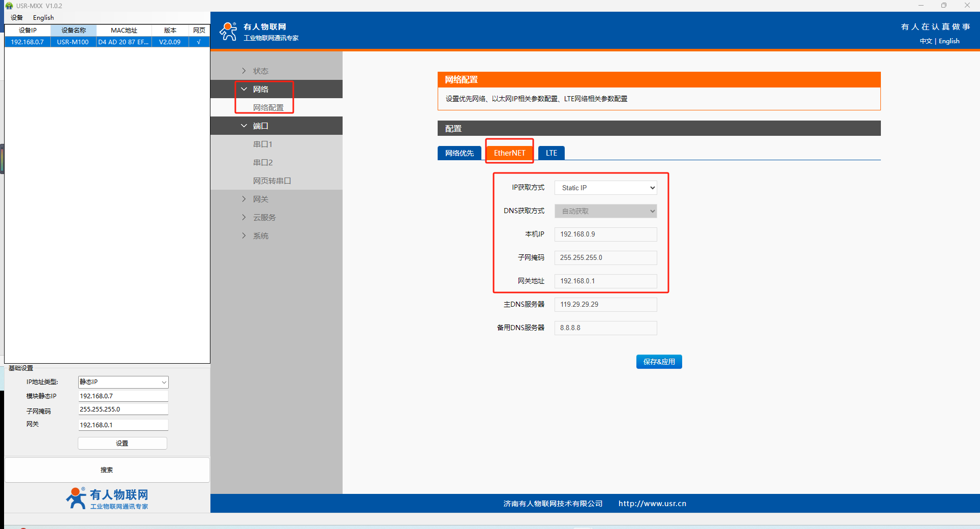Viewport: 980px width, 529px height.
Task: Open 串口1 in the sidebar
Action: point(262,144)
